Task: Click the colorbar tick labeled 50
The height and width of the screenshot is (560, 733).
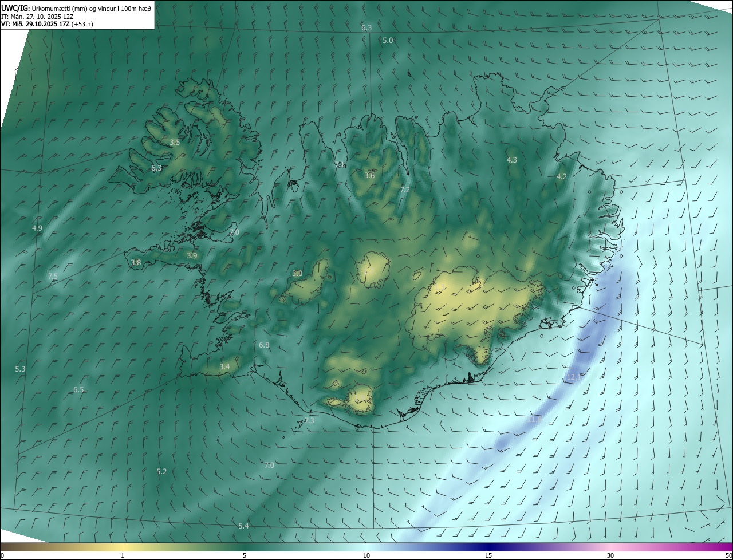Action: pyautogui.click(x=728, y=555)
